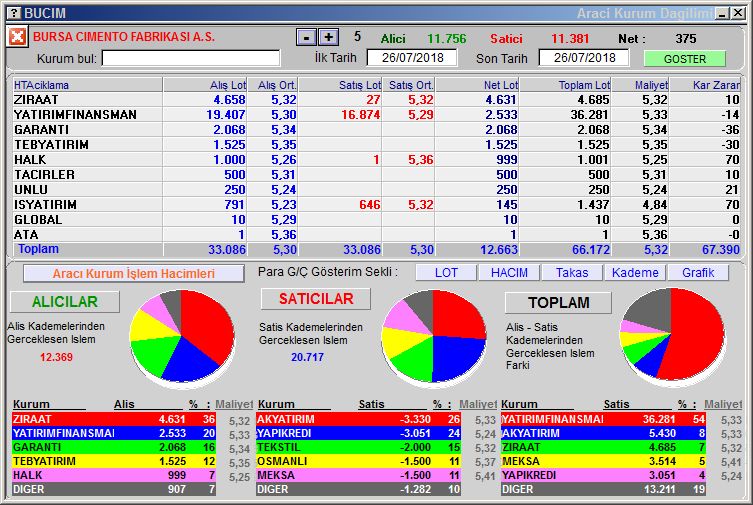
Task: Sort by Alış Lot column header
Action: pos(205,85)
